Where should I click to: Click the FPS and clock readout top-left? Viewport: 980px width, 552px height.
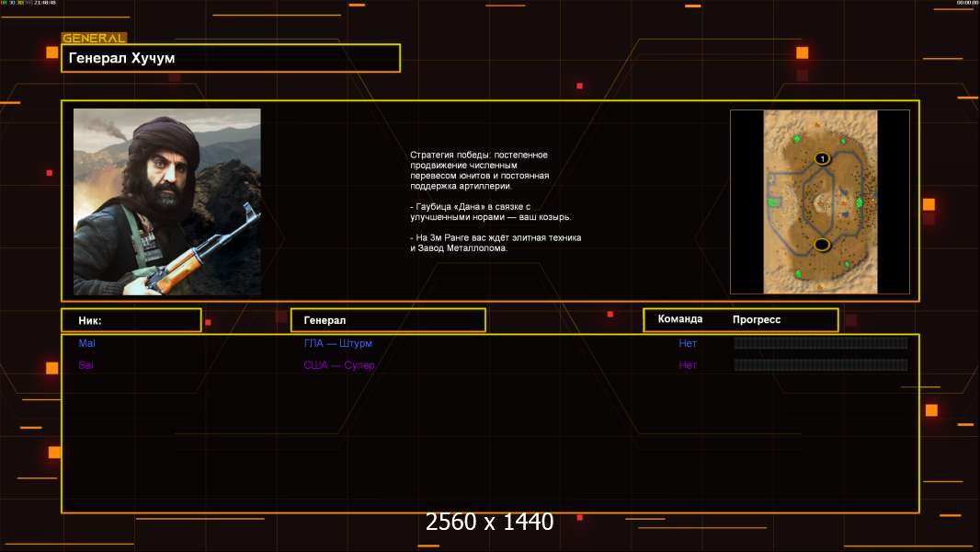point(28,3)
